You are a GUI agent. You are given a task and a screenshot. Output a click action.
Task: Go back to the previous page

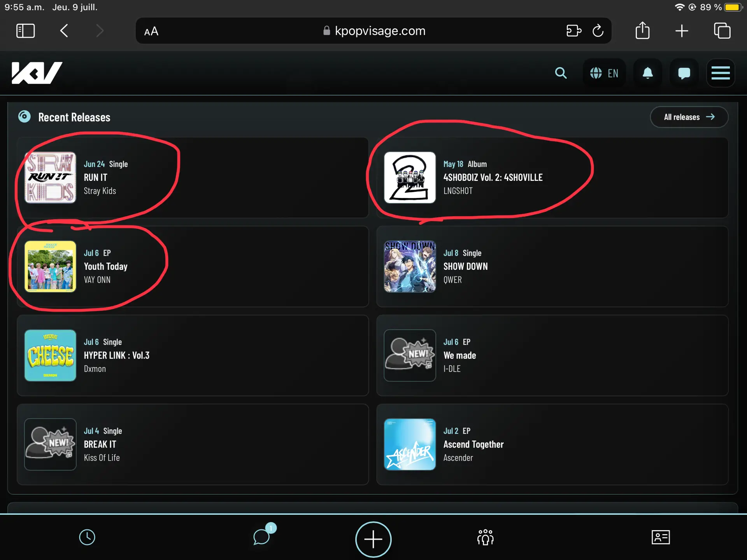[x=64, y=31]
